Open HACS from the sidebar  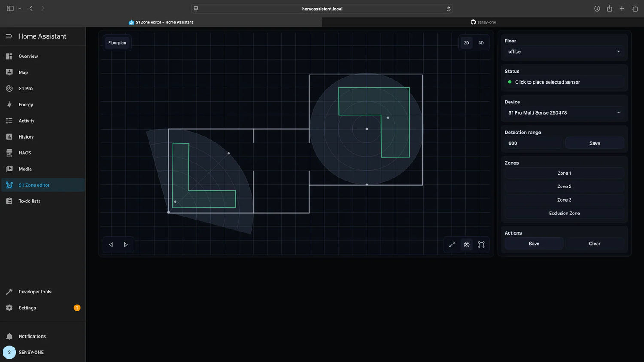point(25,153)
